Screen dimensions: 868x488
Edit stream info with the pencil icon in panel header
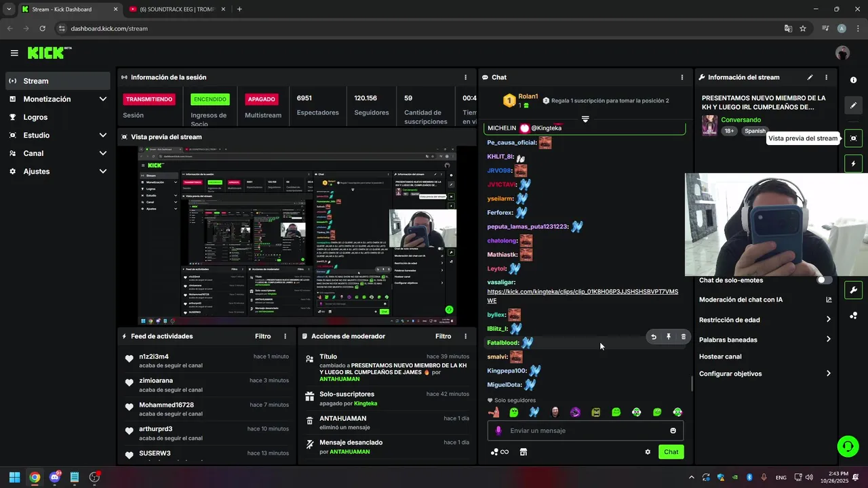810,77
